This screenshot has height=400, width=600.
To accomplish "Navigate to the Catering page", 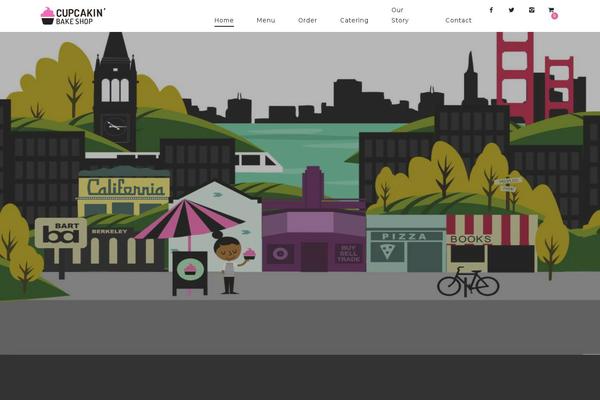I will 354,20.
